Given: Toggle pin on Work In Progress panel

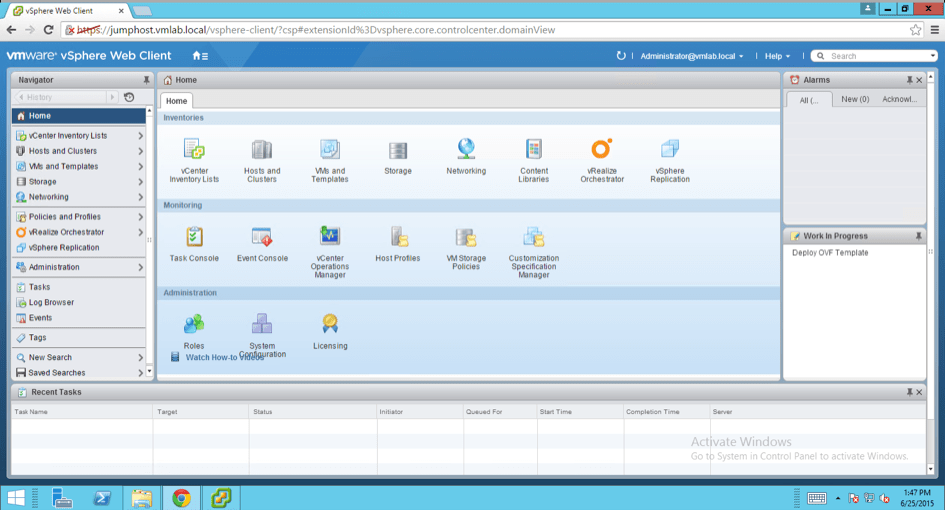Looking at the screenshot, I should [x=918, y=236].
